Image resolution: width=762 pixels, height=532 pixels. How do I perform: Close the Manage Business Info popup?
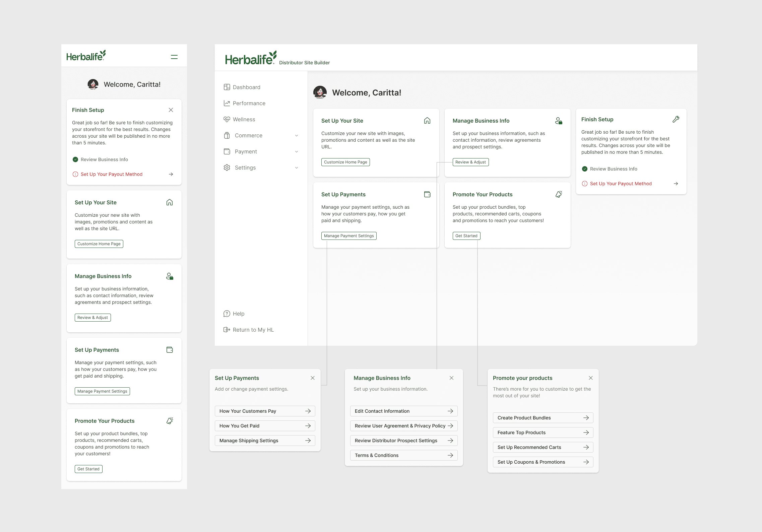451,378
